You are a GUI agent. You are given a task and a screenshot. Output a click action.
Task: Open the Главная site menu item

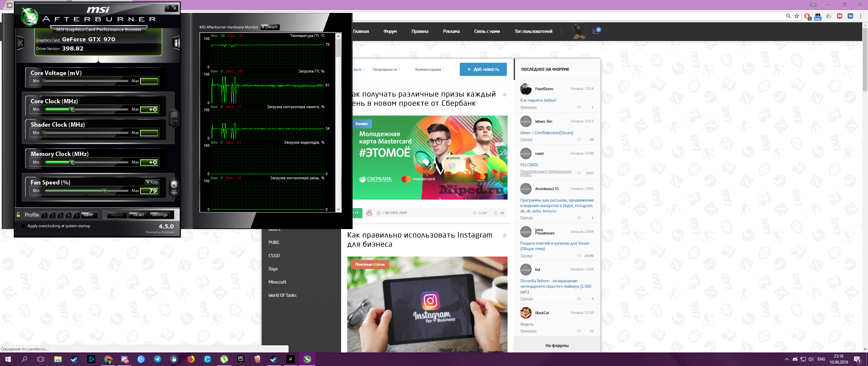coord(361,31)
